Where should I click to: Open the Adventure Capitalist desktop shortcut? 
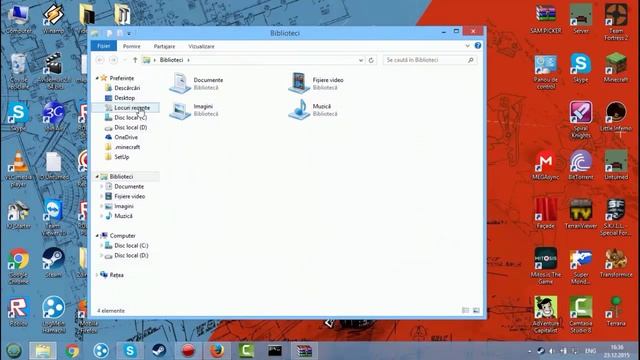point(546,315)
